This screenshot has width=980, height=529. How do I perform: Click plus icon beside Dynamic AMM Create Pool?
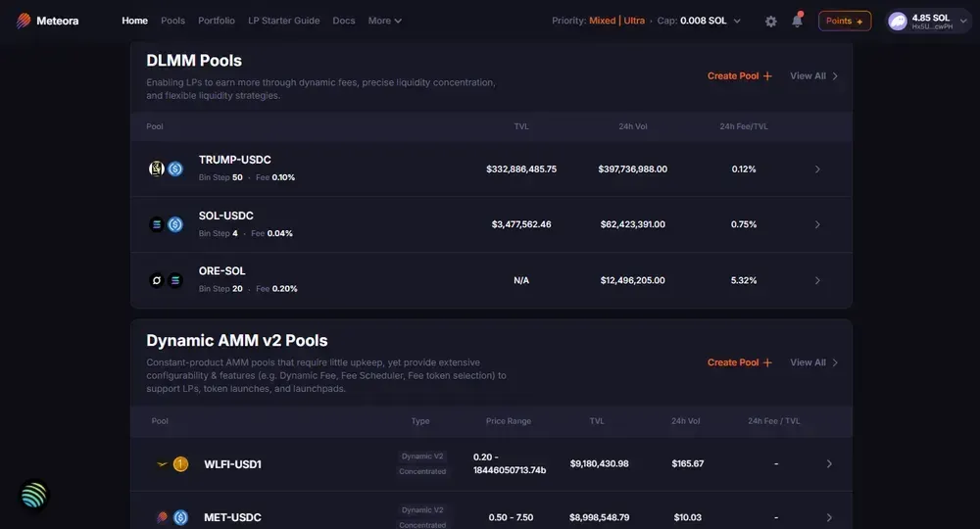click(767, 362)
